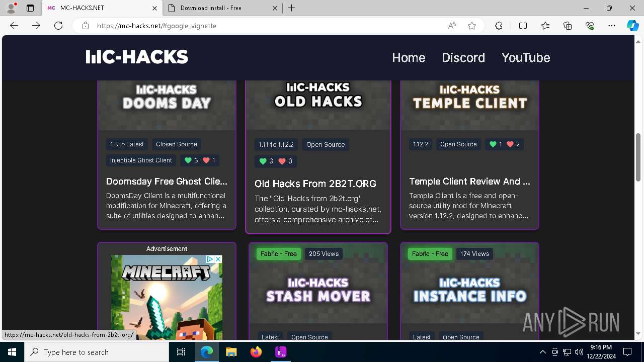644x362 pixels.
Task: View site information lock icon
Action: (x=86, y=26)
